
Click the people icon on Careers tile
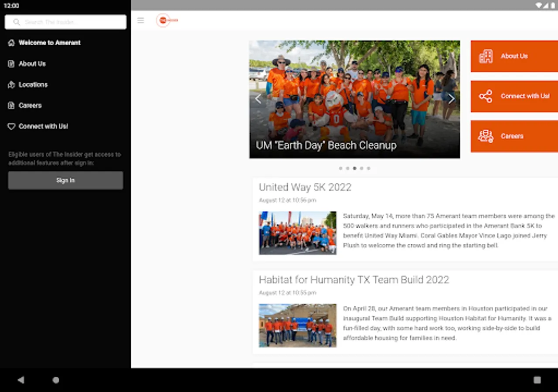pos(486,136)
